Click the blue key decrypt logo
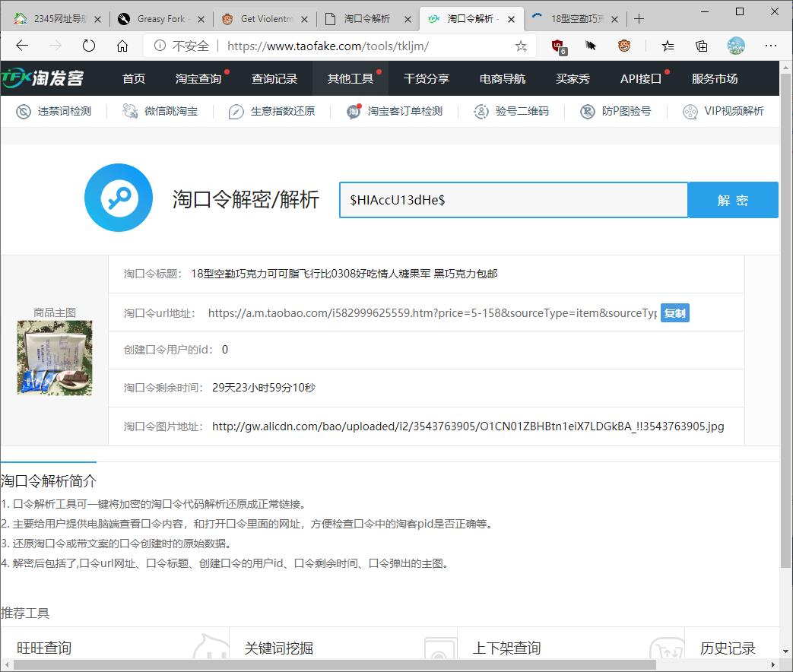The image size is (793, 672). click(x=119, y=198)
